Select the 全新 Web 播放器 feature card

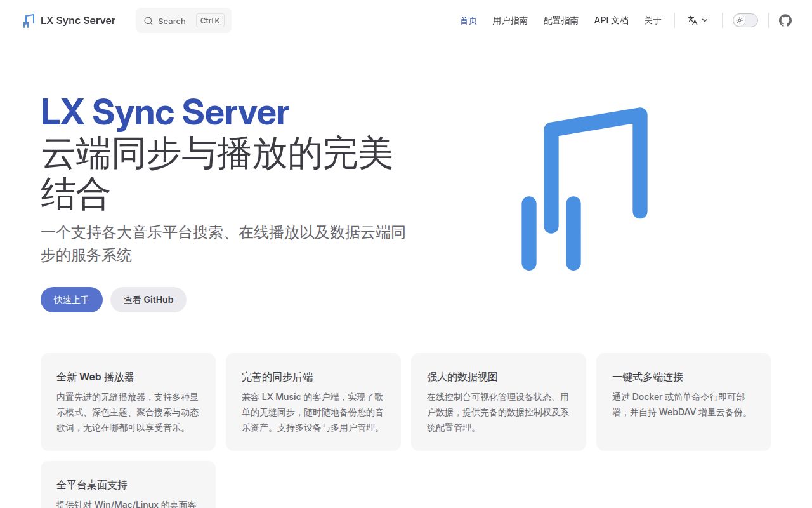coord(128,402)
